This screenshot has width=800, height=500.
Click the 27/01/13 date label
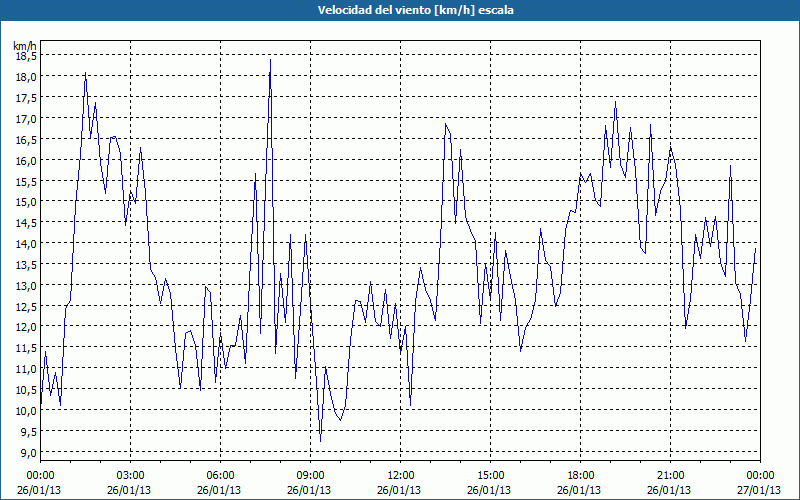click(x=759, y=490)
